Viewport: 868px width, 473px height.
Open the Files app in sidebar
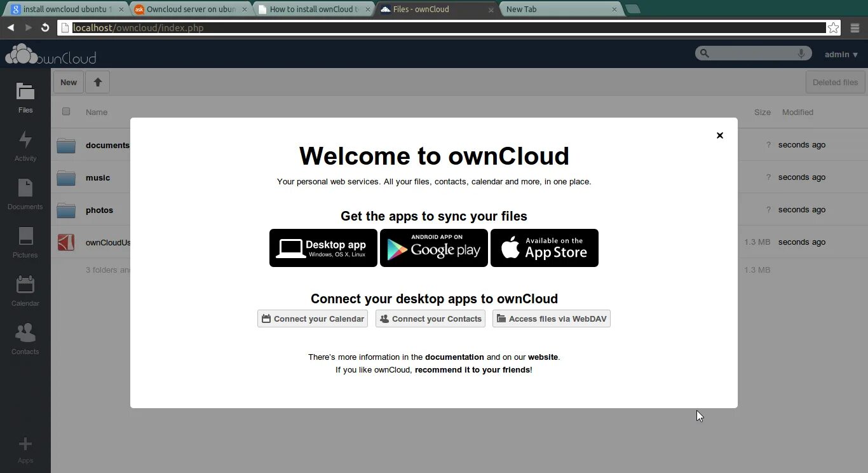point(25,98)
